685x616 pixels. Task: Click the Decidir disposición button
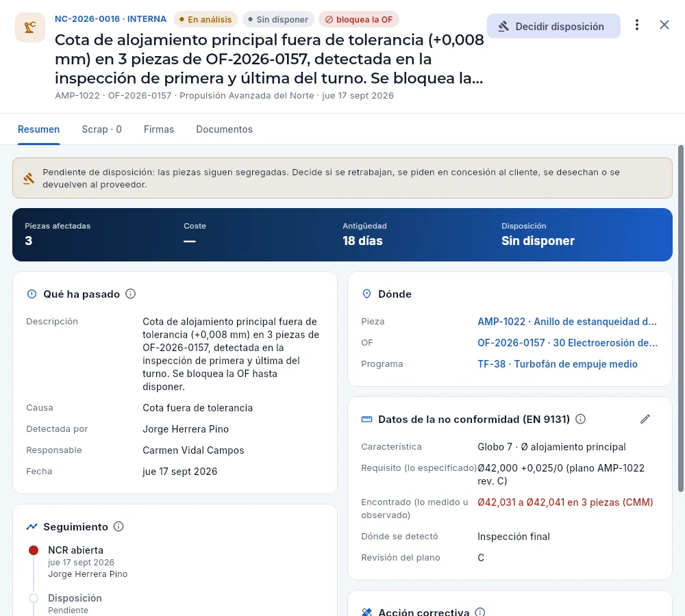(x=553, y=26)
